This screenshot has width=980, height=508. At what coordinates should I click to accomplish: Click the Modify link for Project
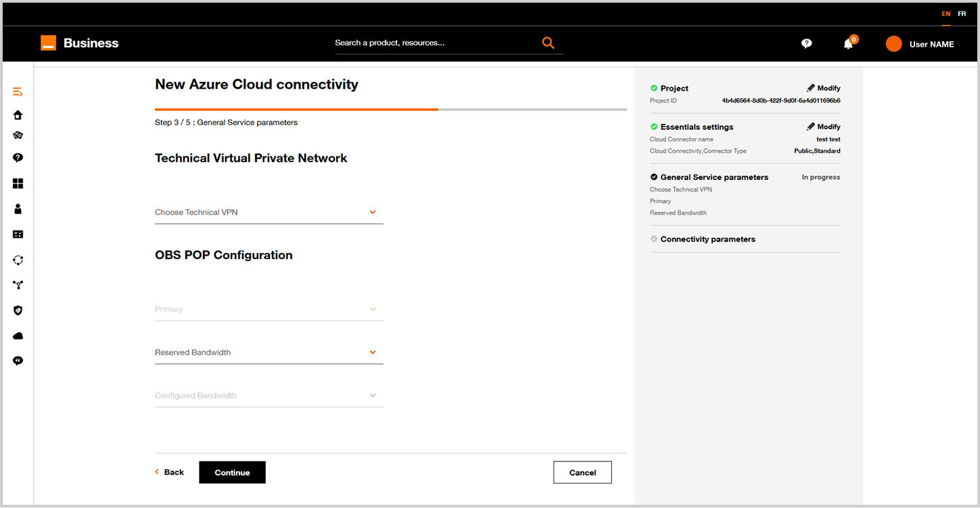click(829, 88)
